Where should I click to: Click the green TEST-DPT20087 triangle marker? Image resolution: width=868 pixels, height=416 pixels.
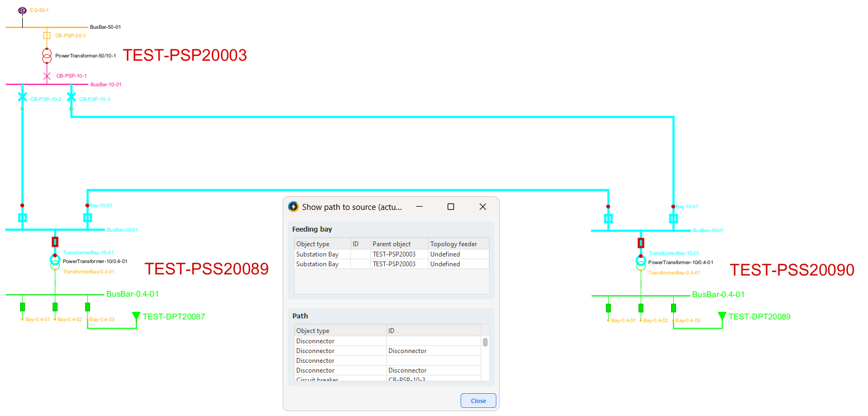(136, 316)
